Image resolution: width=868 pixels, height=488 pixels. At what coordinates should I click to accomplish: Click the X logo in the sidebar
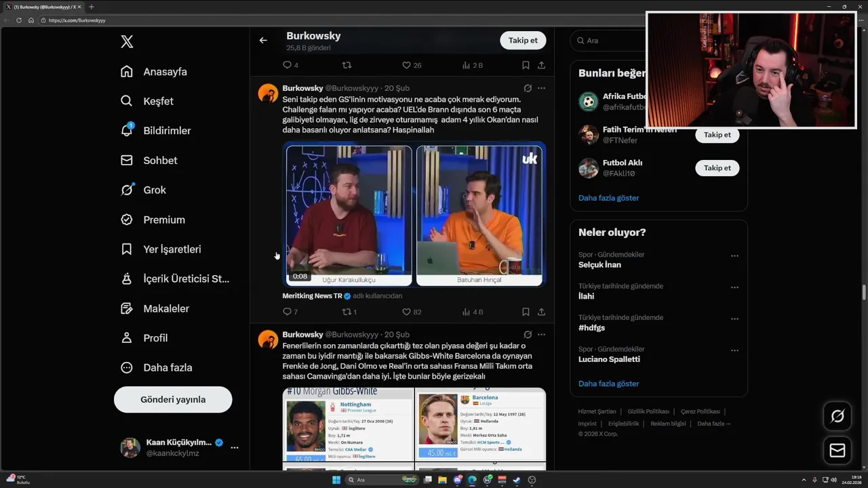click(x=127, y=41)
